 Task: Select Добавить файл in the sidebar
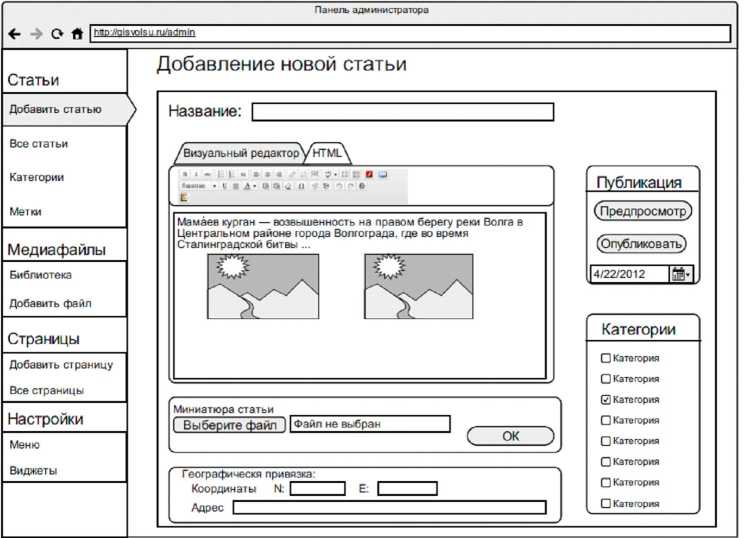50,304
